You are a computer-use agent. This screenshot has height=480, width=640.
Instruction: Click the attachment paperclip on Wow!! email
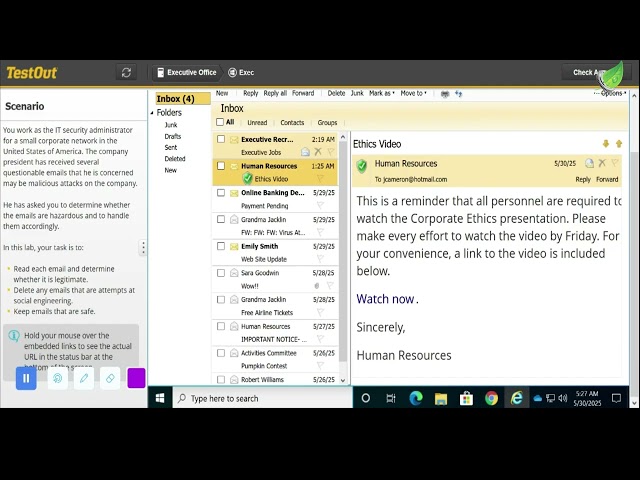click(317, 286)
